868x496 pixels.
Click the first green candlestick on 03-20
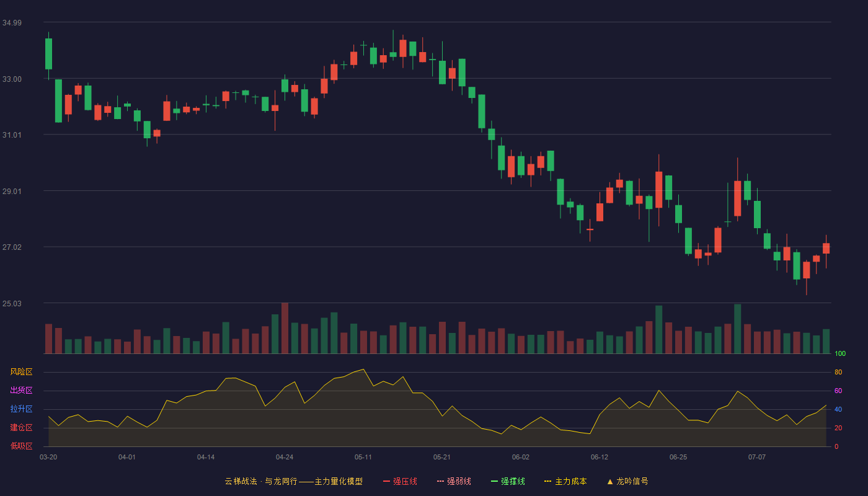pyautogui.click(x=48, y=54)
